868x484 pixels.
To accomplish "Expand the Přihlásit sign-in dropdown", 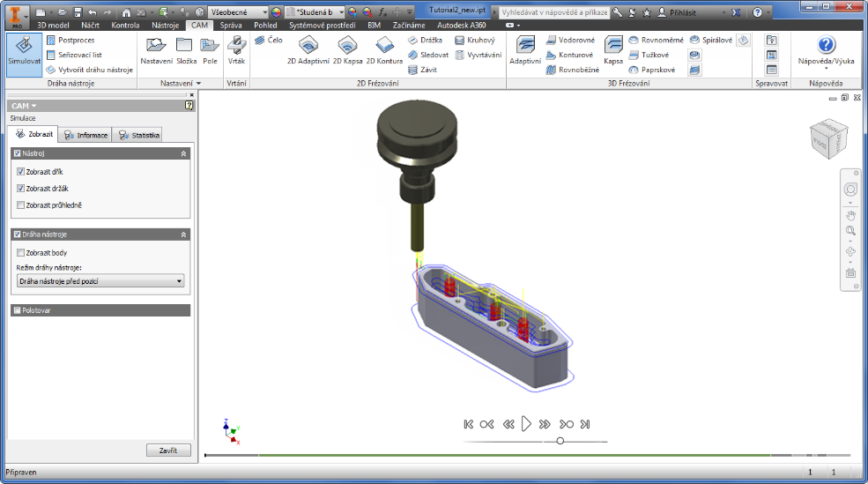I will 723,12.
